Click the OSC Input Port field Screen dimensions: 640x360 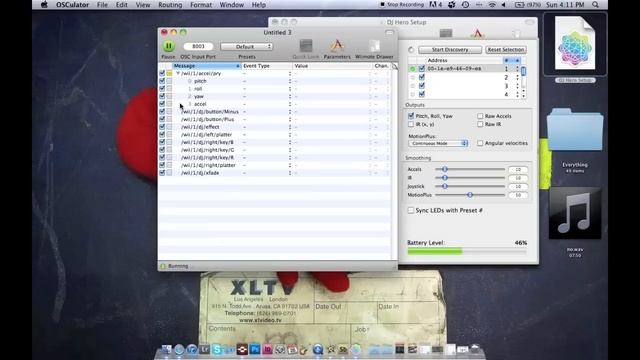[198, 46]
